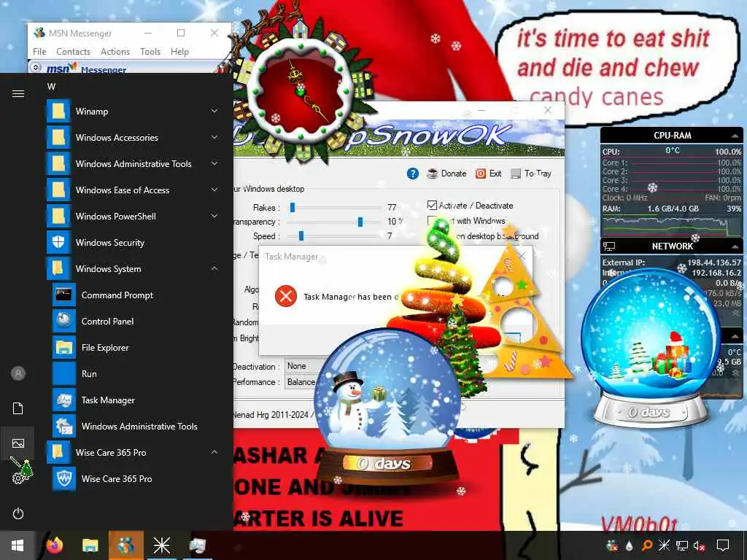Collapse the NETWORK gadget panel arrow

[x=735, y=246]
